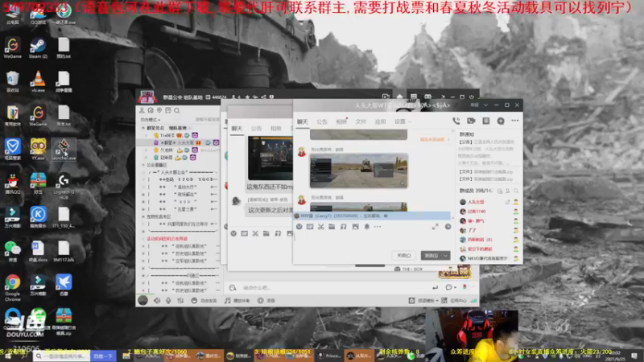Toggle 录音 recording in YY

(266, 301)
